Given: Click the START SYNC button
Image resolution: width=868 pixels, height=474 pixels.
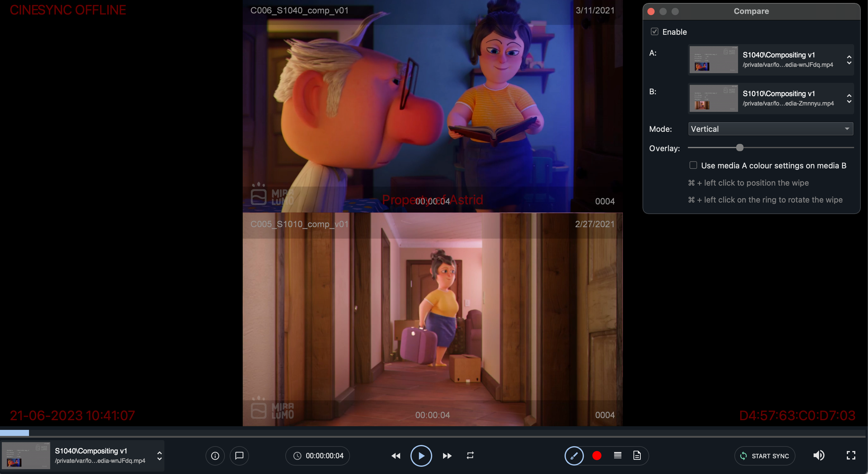Looking at the screenshot, I should 765,456.
